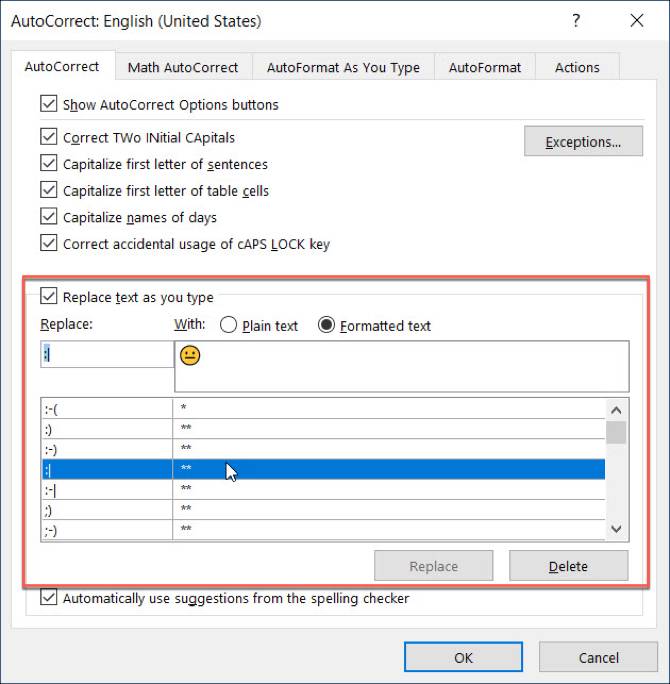This screenshot has height=684, width=670.
Task: Select the ;) entry row
Action: [x=323, y=509]
